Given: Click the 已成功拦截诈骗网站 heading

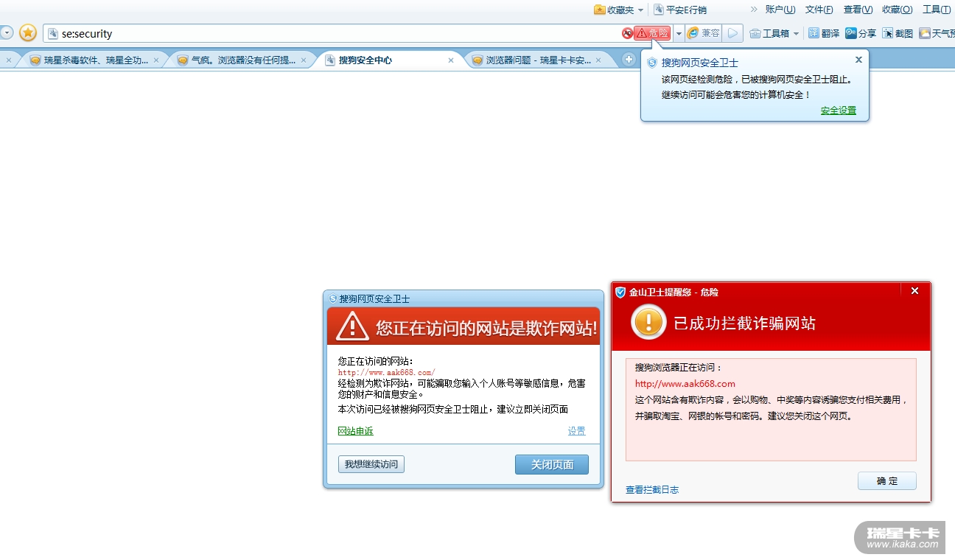Looking at the screenshot, I should 745,323.
